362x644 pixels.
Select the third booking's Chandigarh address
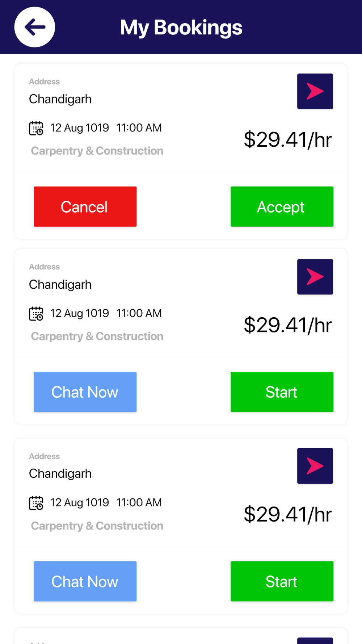tap(60, 474)
